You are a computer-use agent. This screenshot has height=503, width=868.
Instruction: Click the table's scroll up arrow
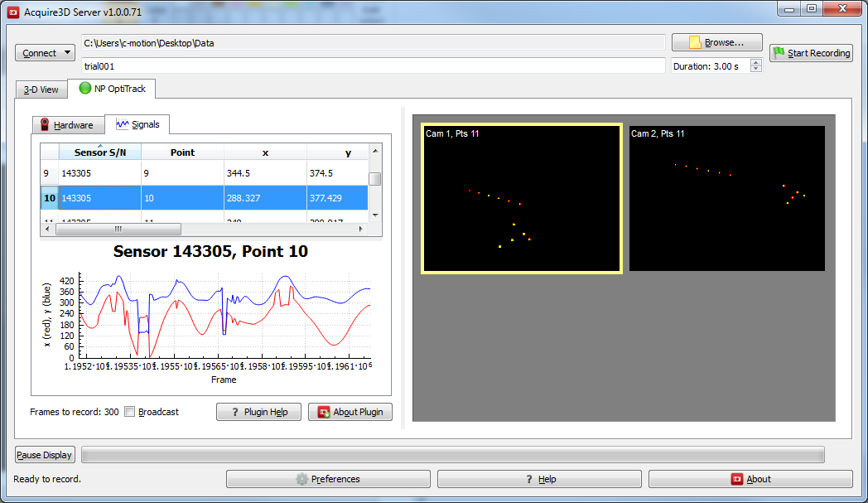point(374,151)
